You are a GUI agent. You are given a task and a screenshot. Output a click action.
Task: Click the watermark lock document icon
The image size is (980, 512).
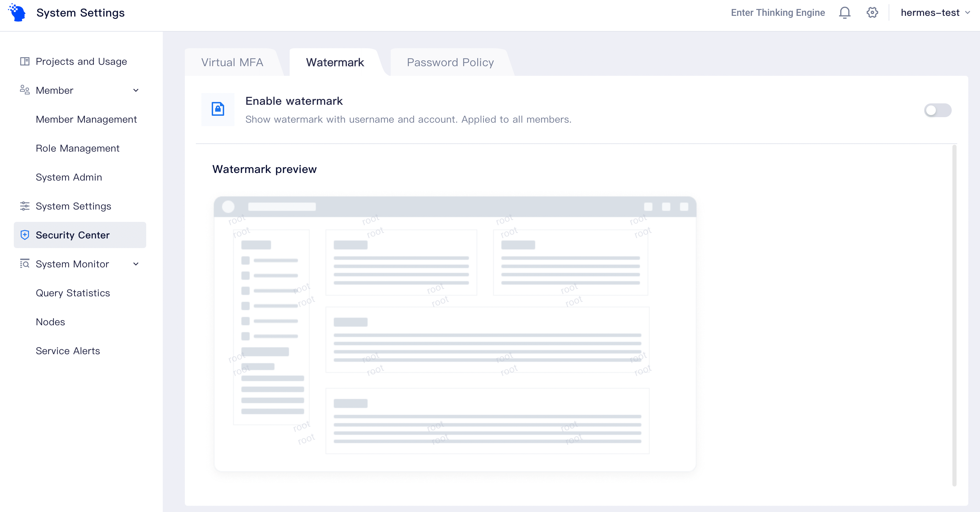coord(218,110)
